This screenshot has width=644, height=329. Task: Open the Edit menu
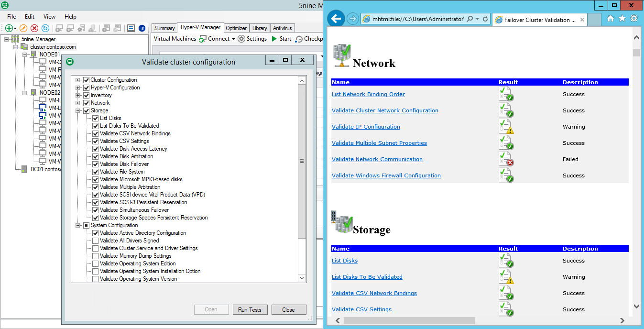pyautogui.click(x=30, y=17)
